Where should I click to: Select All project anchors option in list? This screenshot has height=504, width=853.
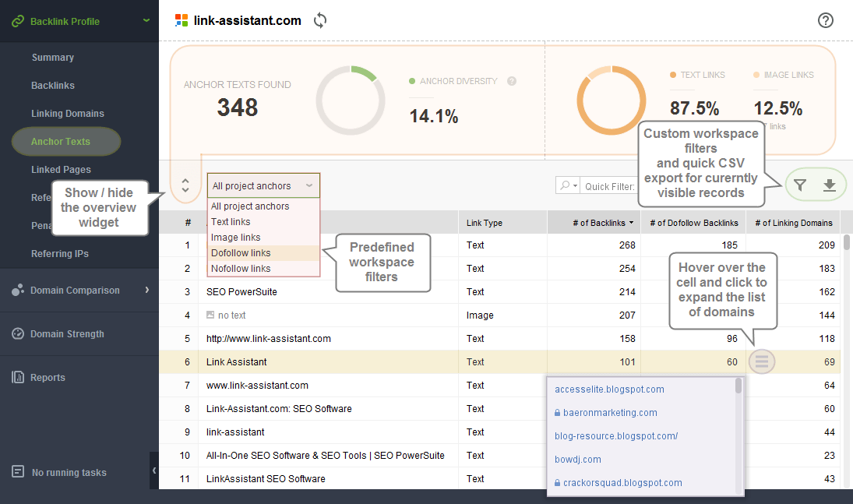(x=263, y=206)
